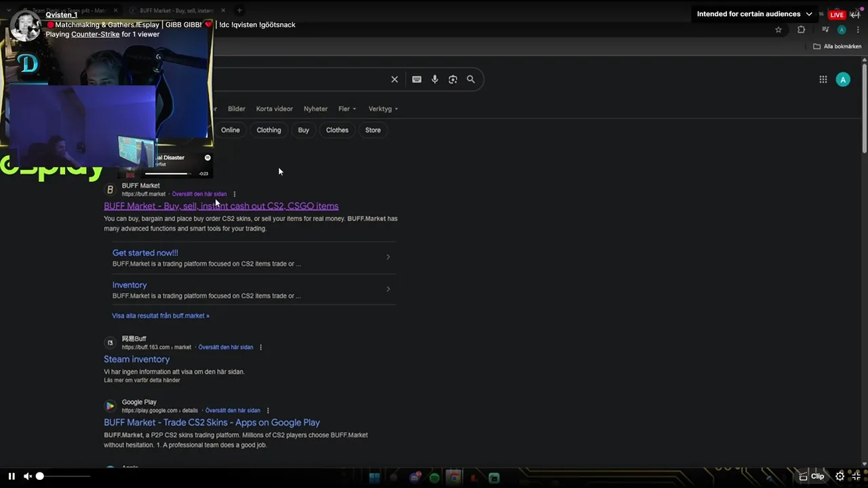
Task: Search by image with Google Lens icon
Action: [452, 79]
